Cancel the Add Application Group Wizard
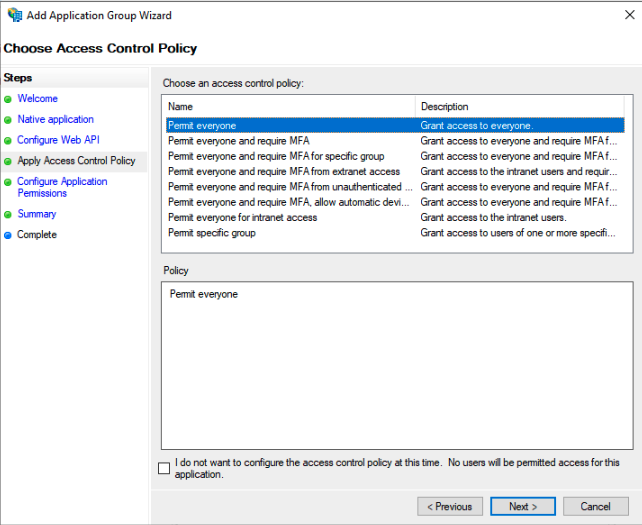 [x=595, y=506]
